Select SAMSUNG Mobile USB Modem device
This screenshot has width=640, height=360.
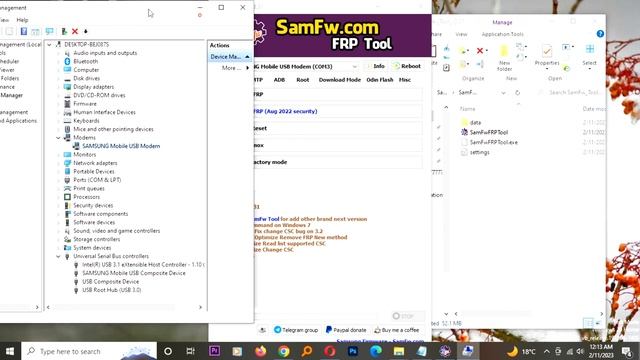121,146
